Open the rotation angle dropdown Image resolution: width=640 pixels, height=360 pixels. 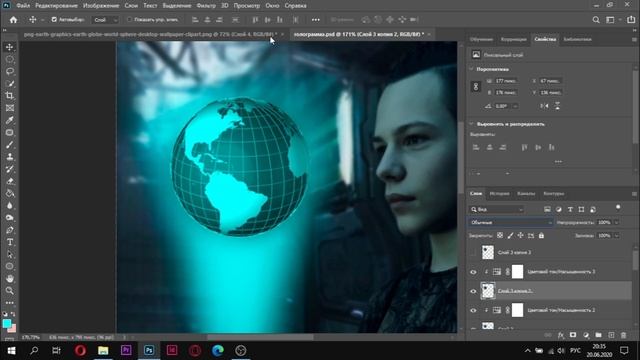(515, 106)
